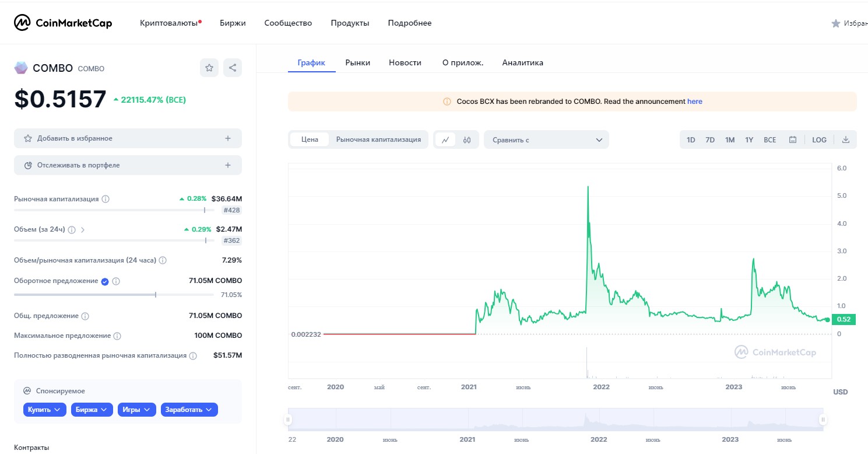Select Рыночная капитализация chart toggle

tap(378, 140)
